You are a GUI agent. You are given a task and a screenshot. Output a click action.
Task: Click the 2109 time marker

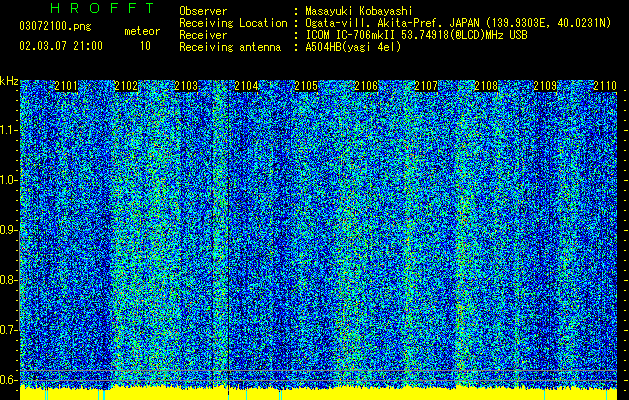pos(545,86)
